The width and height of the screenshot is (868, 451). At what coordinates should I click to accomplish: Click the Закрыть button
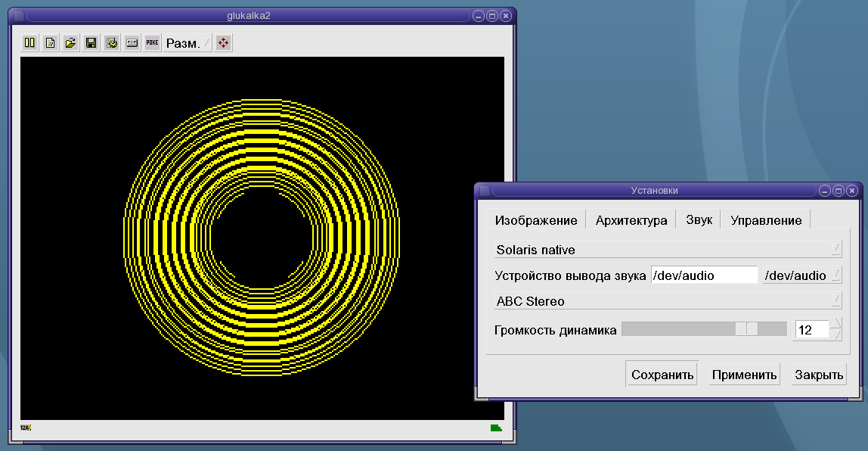(x=819, y=375)
